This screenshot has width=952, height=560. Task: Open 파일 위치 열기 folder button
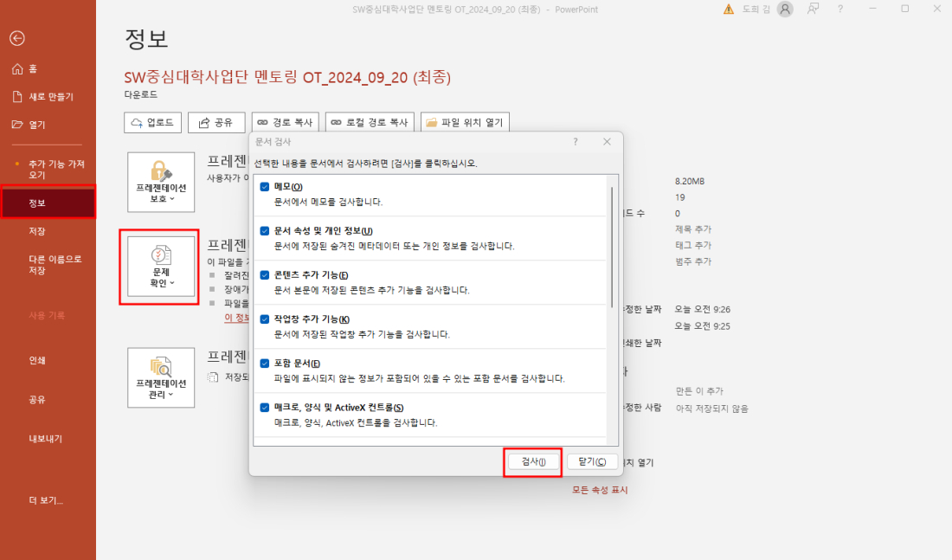pos(465,123)
